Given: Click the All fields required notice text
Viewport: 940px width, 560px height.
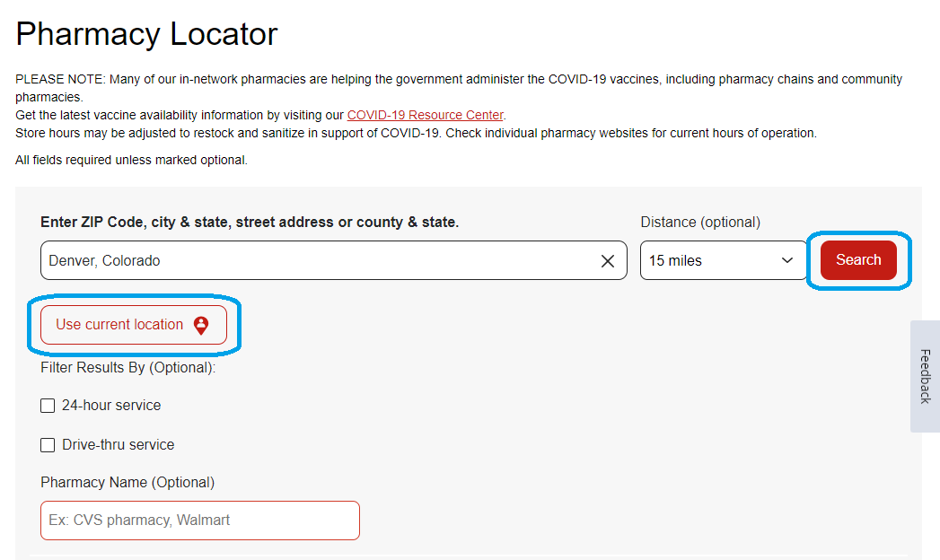Looking at the screenshot, I should click(x=131, y=160).
